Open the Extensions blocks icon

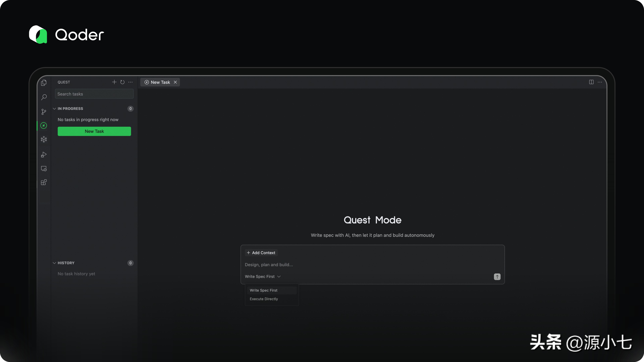coord(44,182)
